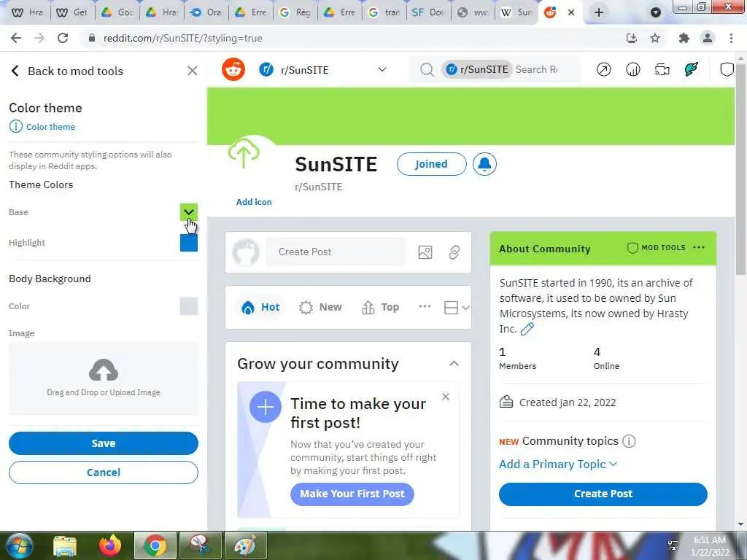This screenshot has width=747, height=560.
Task: Reload the Reddit page
Action: [x=63, y=38]
